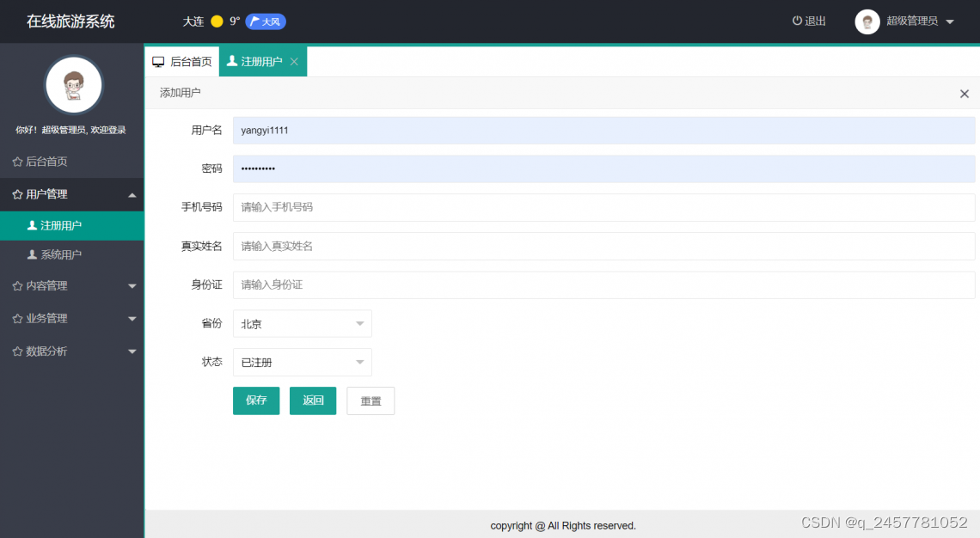Click the 你好！超级管理员 welcome text
The height and width of the screenshot is (538, 980).
(x=71, y=130)
